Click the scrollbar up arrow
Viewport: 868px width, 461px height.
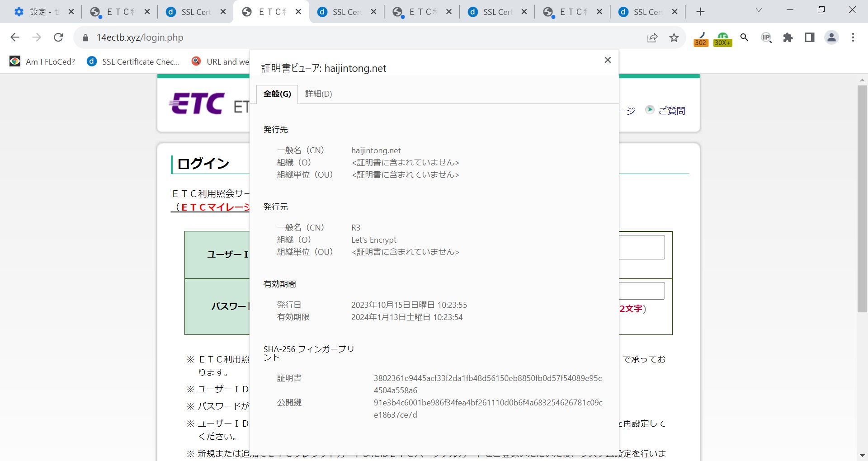pos(862,80)
